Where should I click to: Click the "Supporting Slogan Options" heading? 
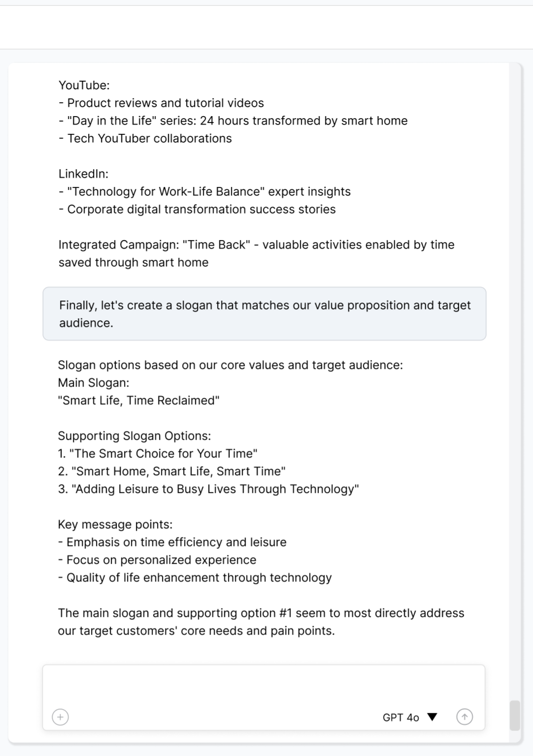point(134,436)
